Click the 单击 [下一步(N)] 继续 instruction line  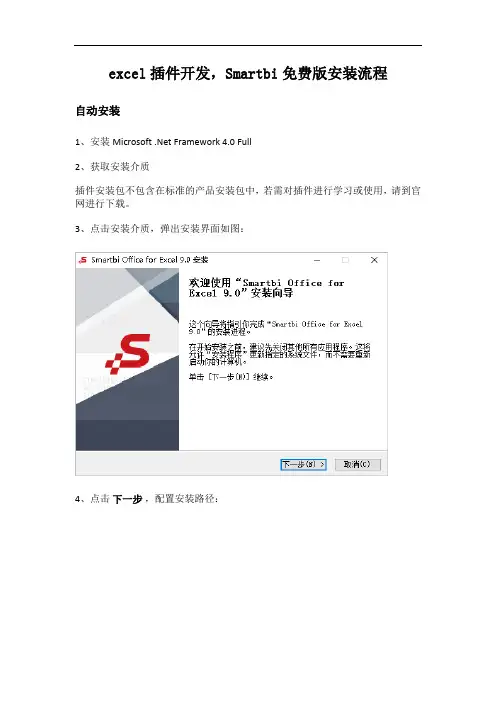tap(231, 377)
